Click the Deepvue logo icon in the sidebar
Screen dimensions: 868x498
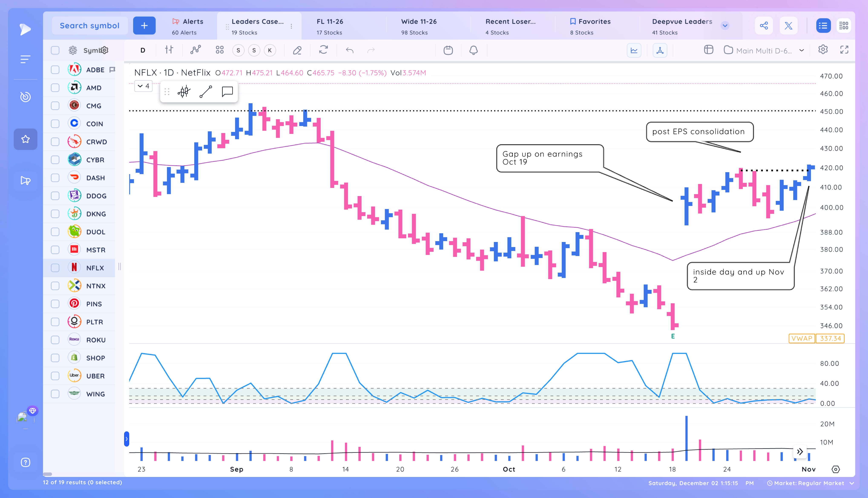25,29
